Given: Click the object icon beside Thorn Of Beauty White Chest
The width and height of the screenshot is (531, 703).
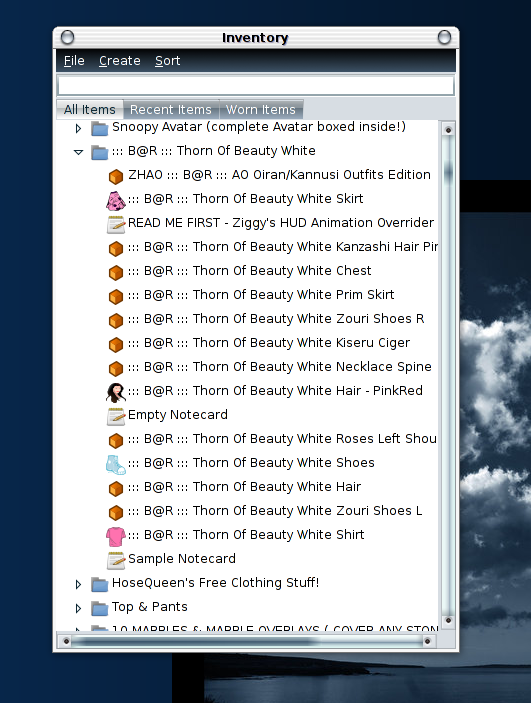Looking at the screenshot, I should click(x=116, y=272).
